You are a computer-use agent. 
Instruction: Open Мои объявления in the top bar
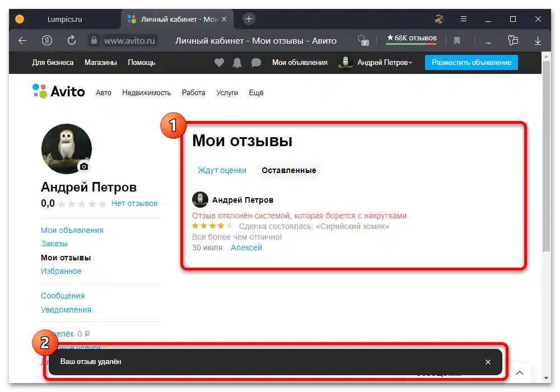(x=300, y=63)
